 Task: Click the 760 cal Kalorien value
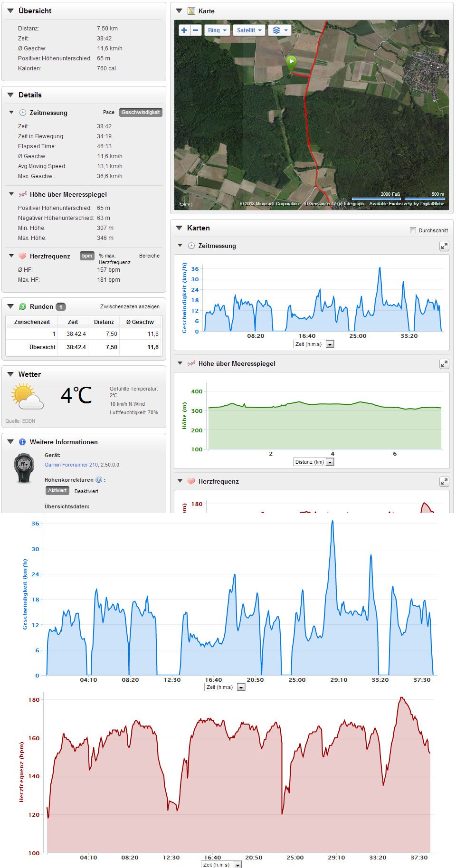pos(106,68)
